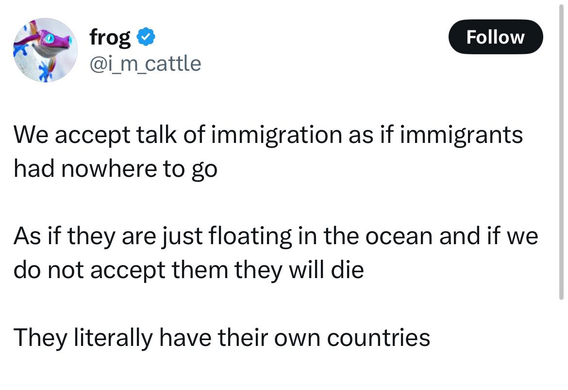Click the text "had nowhere to go"
The width and height of the screenshot is (568, 390).
click(115, 169)
